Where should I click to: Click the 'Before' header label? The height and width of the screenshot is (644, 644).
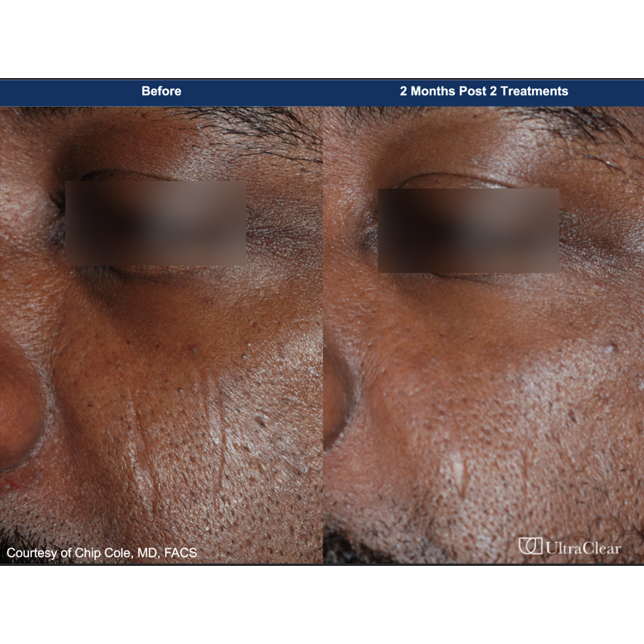coord(161,91)
